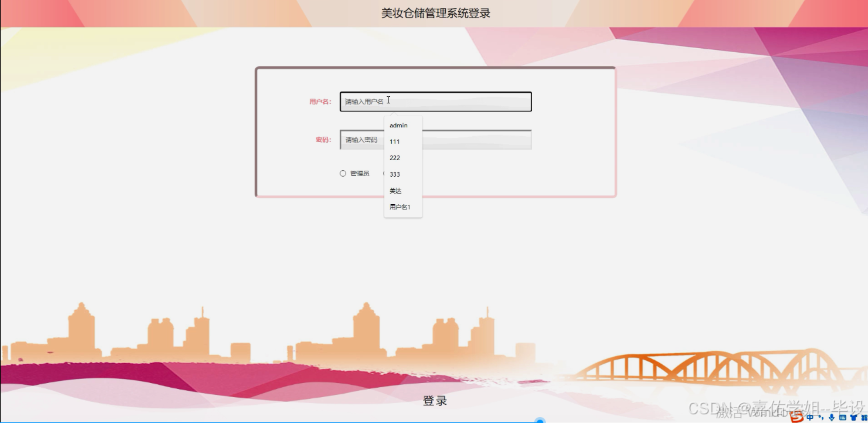This screenshot has height=423, width=868.
Task: Select the 管理员 radio button
Action: click(x=343, y=173)
